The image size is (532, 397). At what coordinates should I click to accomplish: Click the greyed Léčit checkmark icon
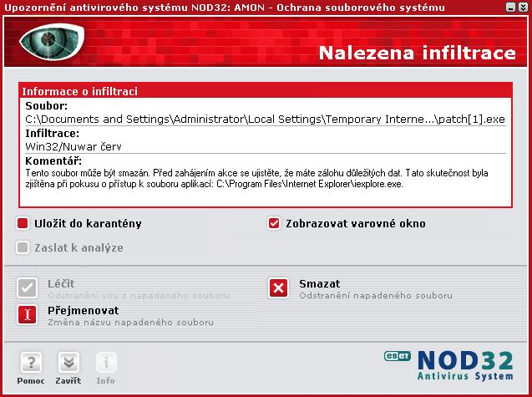click(x=27, y=288)
